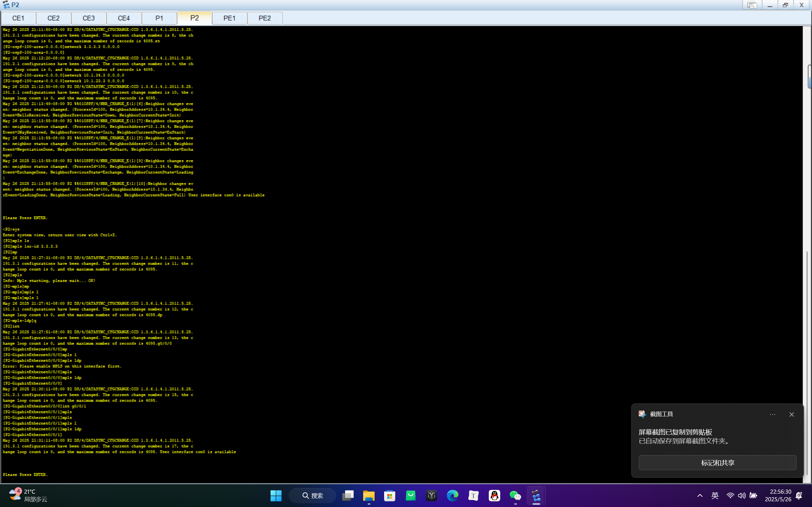Launch Microsoft Edge from the taskbar
This screenshot has height=507, width=812.
452,496
